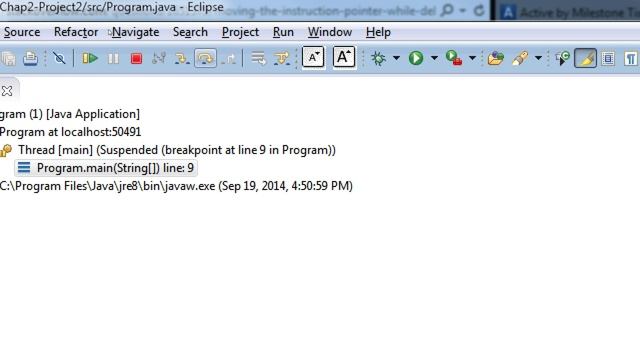Click the Search flashlight icon

tap(520, 58)
